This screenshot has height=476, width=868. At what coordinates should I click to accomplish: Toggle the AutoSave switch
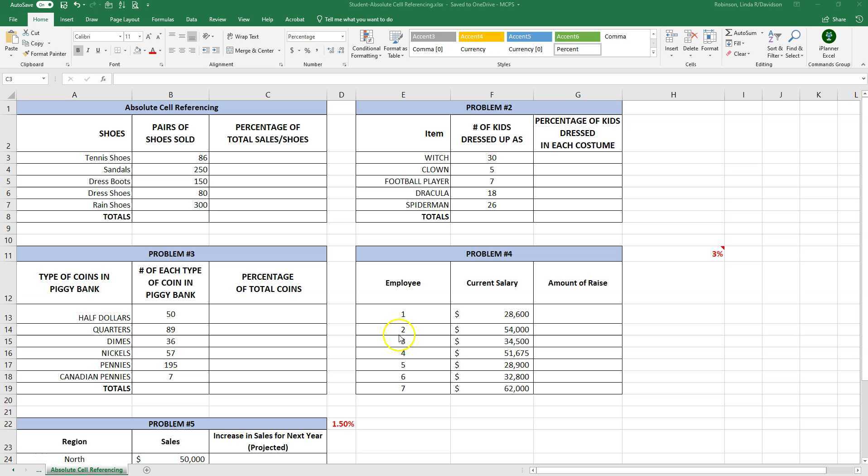[x=44, y=5]
